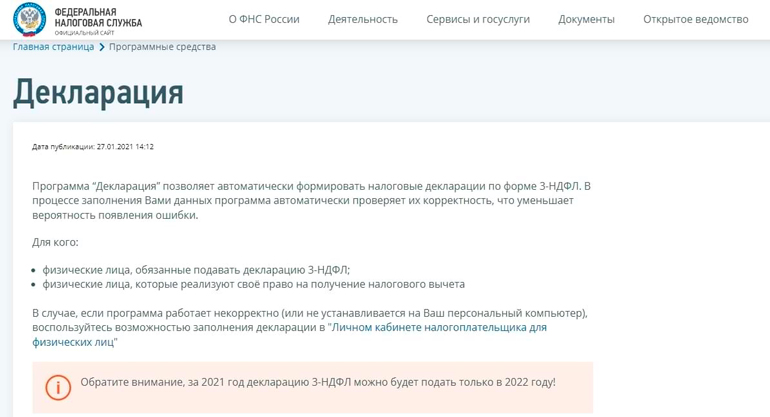Click the 'ОФИЦИАЛЬНЫЙ САЙТ' caption under logo
This screenshot has width=770, height=417.
click(84, 33)
